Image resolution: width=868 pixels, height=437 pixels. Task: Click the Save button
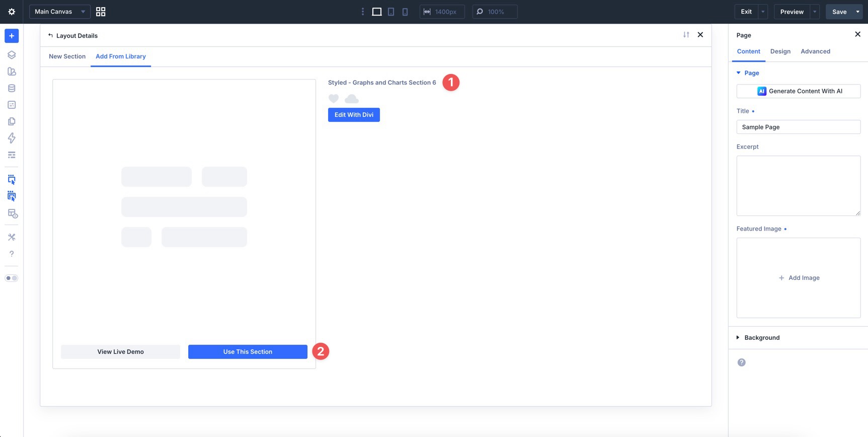(x=839, y=12)
